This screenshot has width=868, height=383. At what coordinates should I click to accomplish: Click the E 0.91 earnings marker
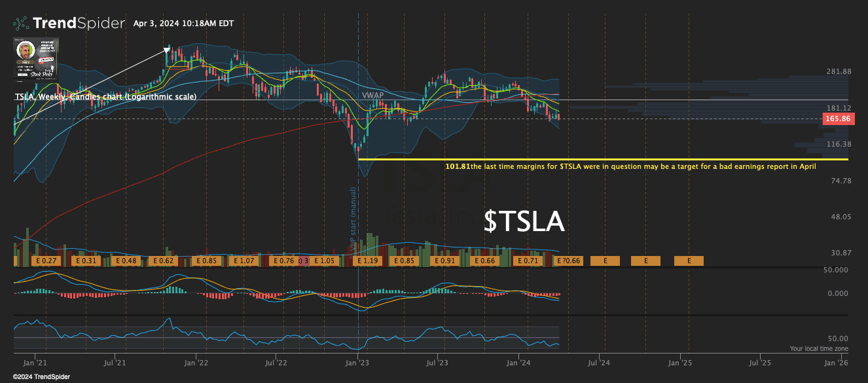[x=444, y=261]
